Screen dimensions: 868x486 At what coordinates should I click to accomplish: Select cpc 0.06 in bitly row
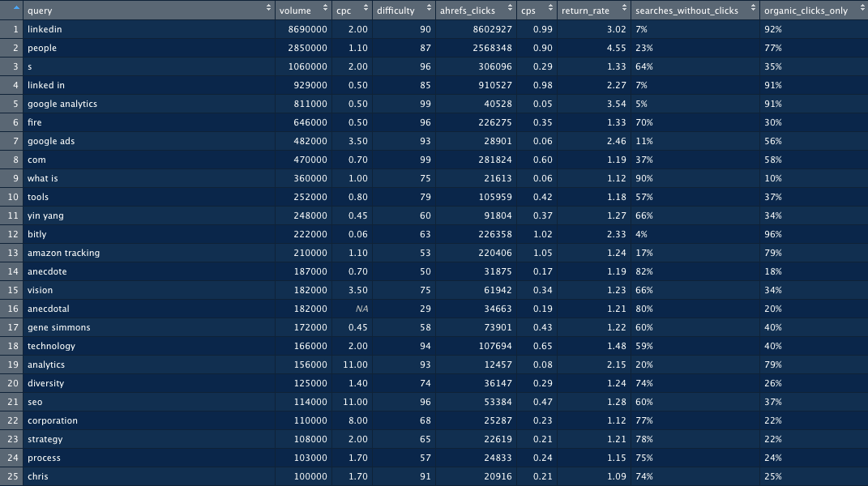pyautogui.click(x=358, y=234)
